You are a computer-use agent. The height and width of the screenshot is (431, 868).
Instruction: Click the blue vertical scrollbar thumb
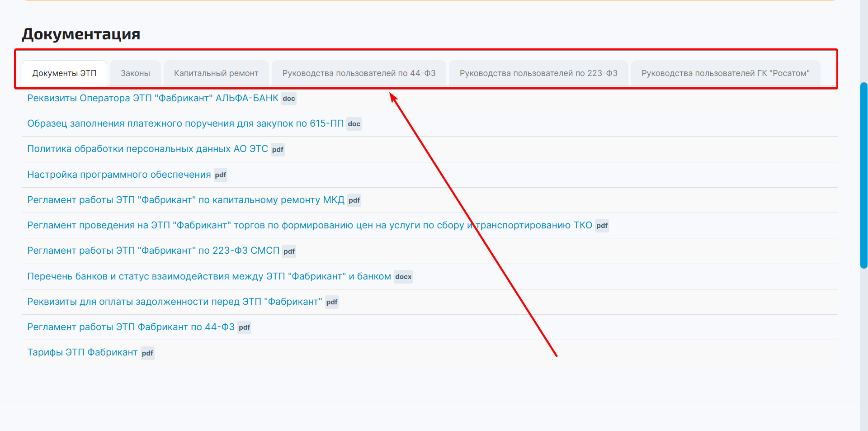(x=864, y=175)
